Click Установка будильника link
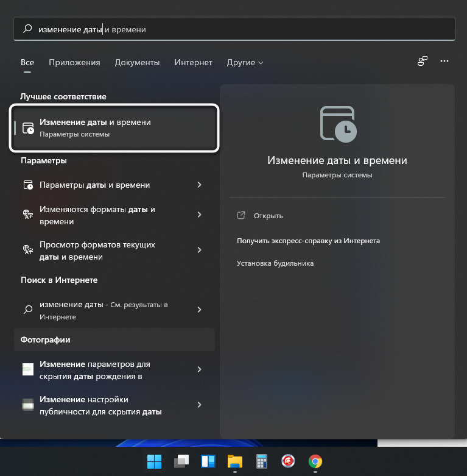This screenshot has height=476, width=467. pyautogui.click(x=275, y=263)
